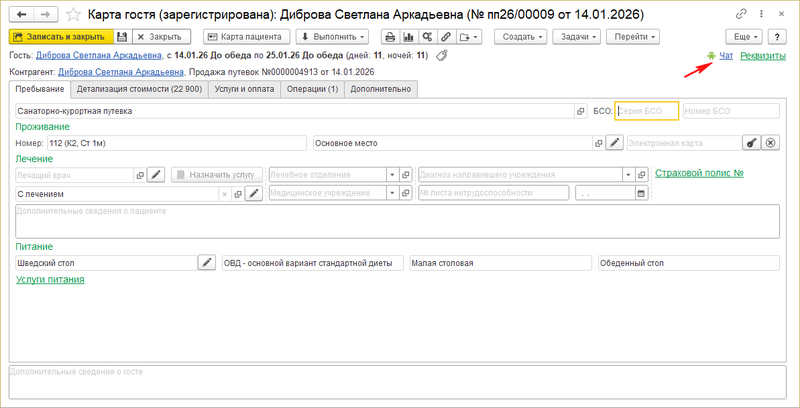This screenshot has width=800, height=408.
Task: Open the Выполнить dropdown menu
Action: click(332, 37)
